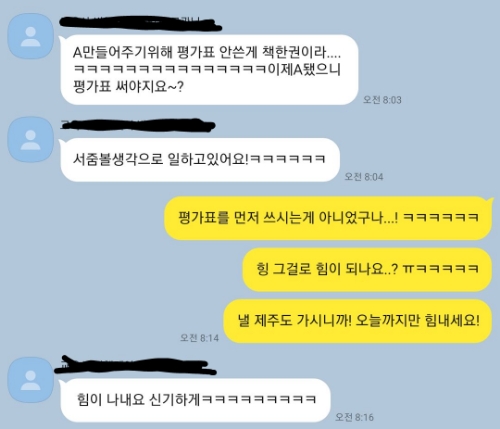Viewport: 500px width, 429px height.
Task: Click the 이제A됐으니 text line
Action: click(207, 69)
